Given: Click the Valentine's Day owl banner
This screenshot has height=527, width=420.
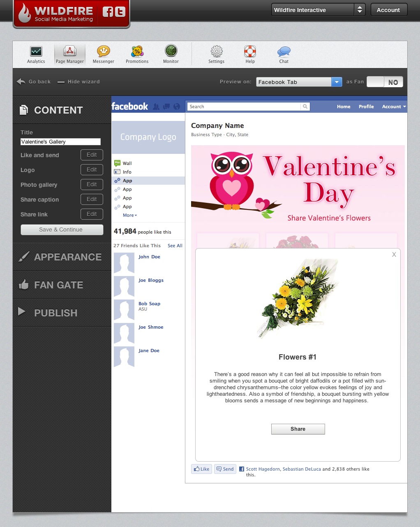Looking at the screenshot, I should pos(298,186).
